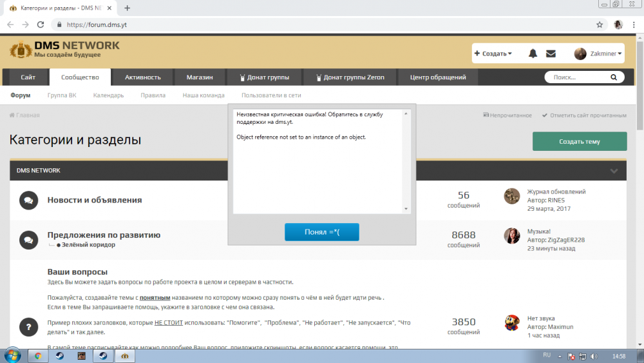The image size is (644, 363).
Task: Click the search magnifier icon
Action: (614, 77)
